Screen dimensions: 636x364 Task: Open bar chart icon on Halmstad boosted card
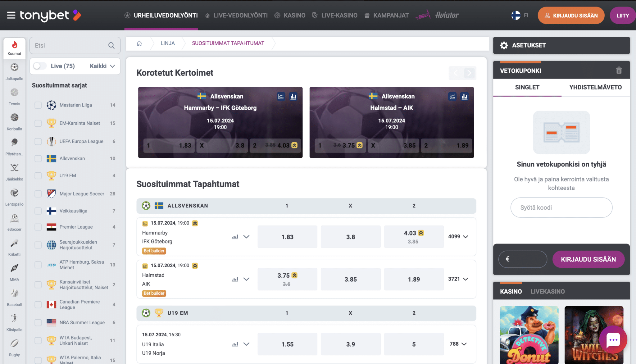click(x=465, y=97)
